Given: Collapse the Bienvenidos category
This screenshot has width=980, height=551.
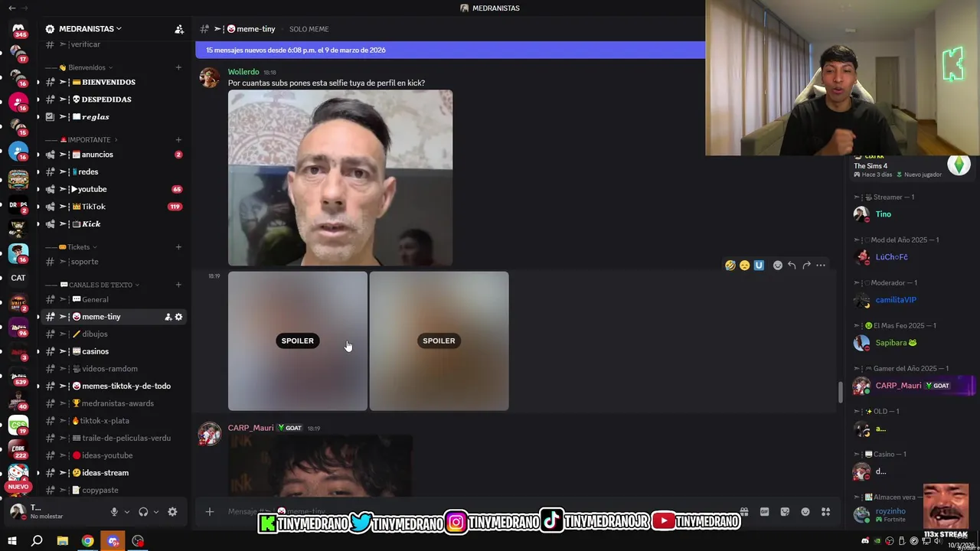Looking at the screenshot, I should [x=80, y=67].
